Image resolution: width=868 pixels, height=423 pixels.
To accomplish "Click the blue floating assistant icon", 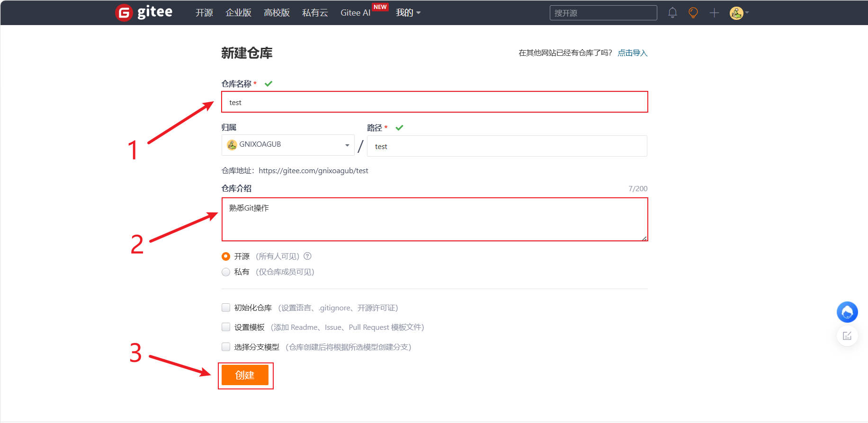I will 847,312.
